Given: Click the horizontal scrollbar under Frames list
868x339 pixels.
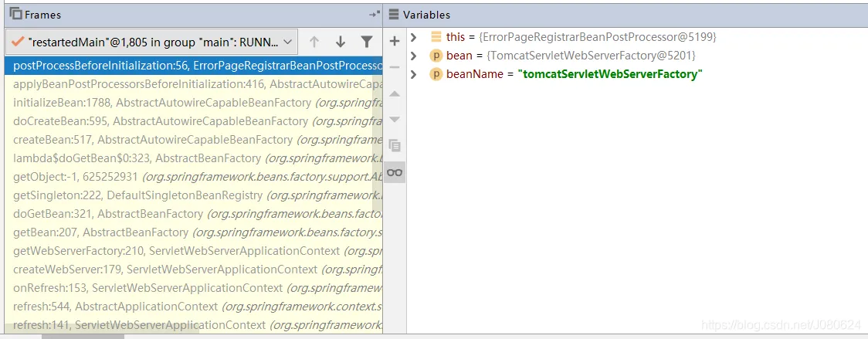Looking at the screenshot, I should click(x=83, y=336).
